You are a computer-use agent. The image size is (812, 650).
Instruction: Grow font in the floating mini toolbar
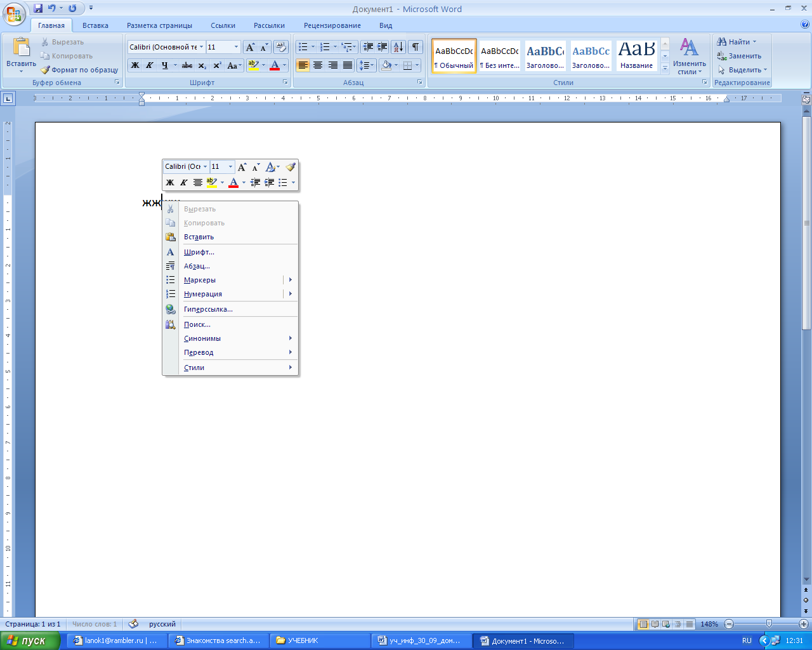[242, 167]
